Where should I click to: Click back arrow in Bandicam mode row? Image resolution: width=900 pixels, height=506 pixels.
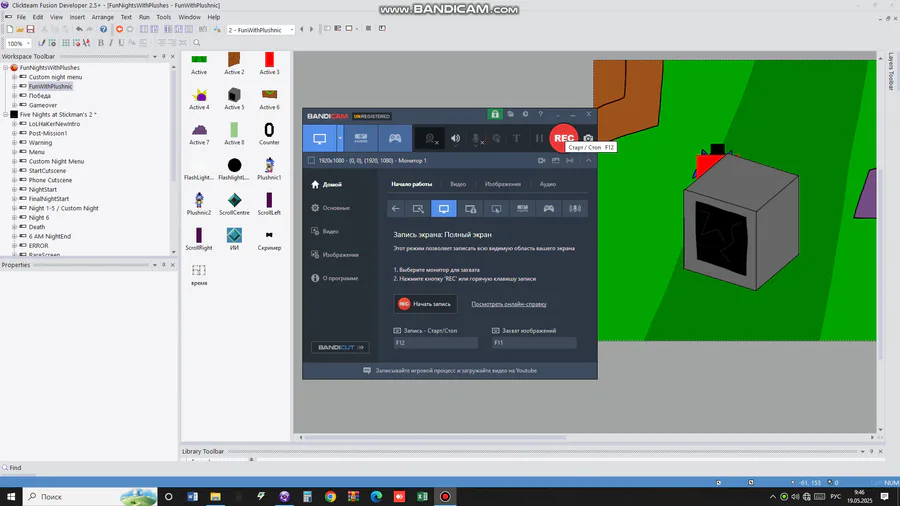click(x=395, y=209)
